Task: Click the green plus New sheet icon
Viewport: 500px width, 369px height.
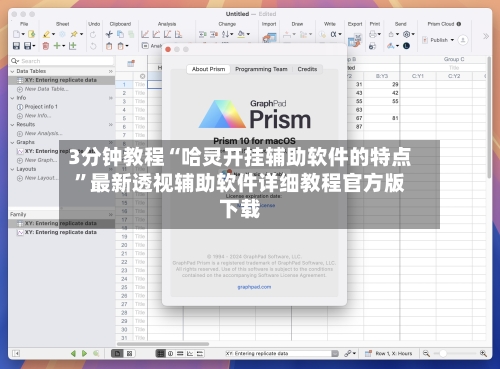Action: [x=57, y=46]
